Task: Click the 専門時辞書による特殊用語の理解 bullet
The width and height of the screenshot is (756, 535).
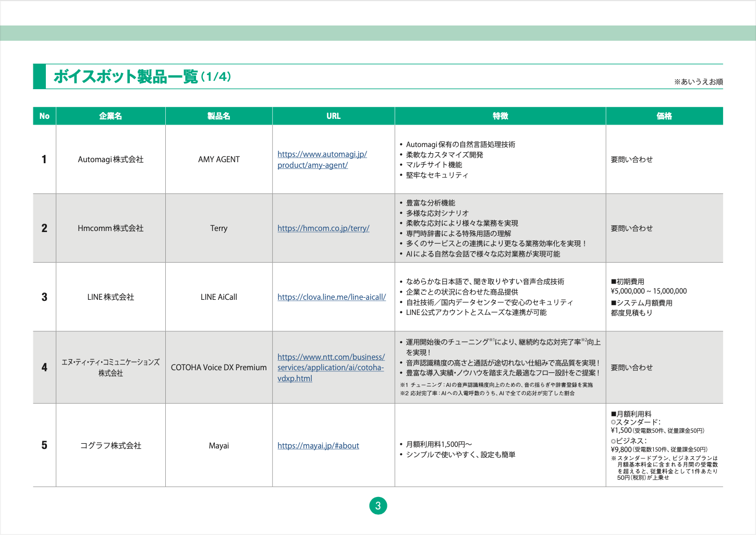Action: [455, 234]
